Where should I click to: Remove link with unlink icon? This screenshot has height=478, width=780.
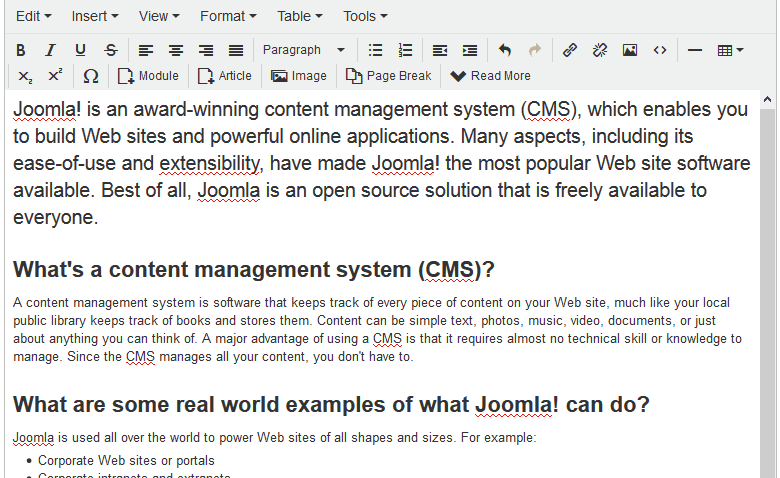coord(600,50)
